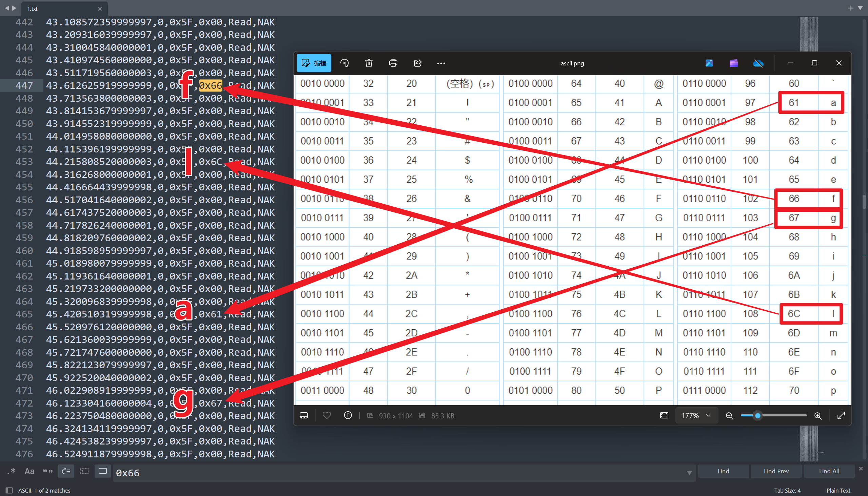
Task: Adjust the Photos zoom slider
Action: (773, 416)
